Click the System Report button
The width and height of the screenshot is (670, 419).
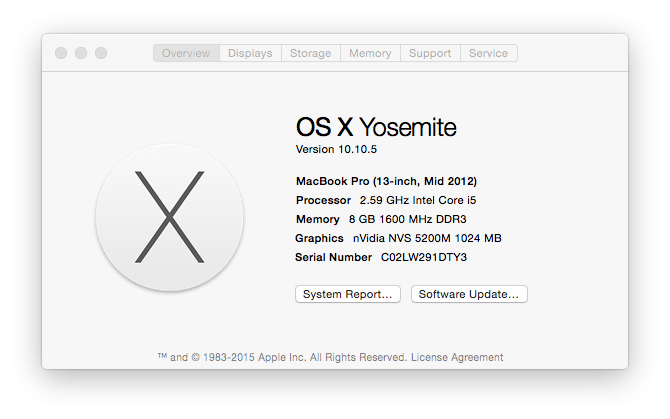click(348, 294)
